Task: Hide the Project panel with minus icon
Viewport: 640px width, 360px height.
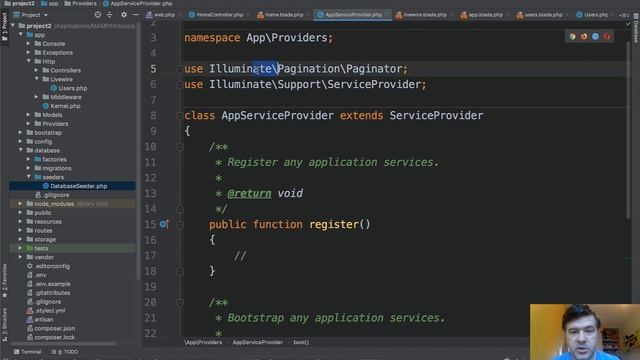Action: [136, 15]
